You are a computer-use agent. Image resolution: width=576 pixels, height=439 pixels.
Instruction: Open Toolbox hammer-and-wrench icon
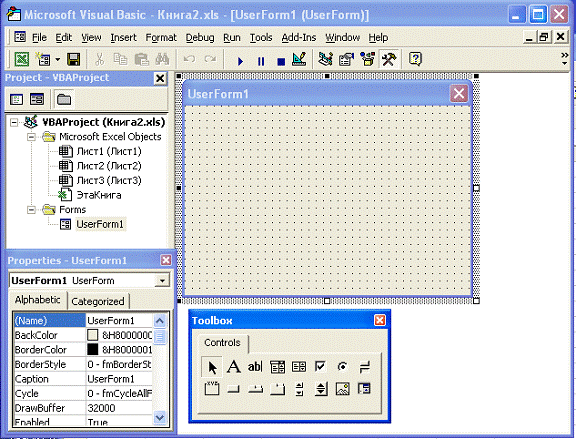pos(389,59)
